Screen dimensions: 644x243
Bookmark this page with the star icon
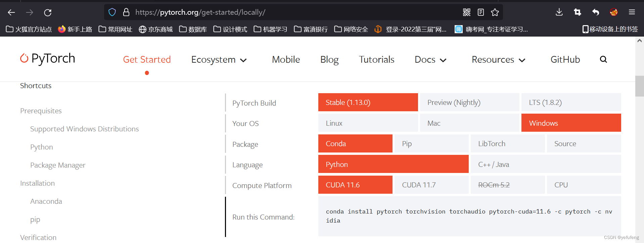click(495, 12)
